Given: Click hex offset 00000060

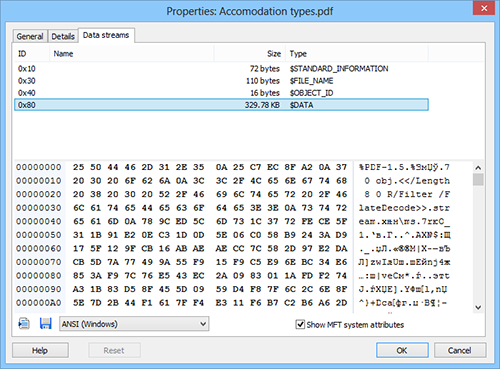Looking at the screenshot, I should (39, 248).
